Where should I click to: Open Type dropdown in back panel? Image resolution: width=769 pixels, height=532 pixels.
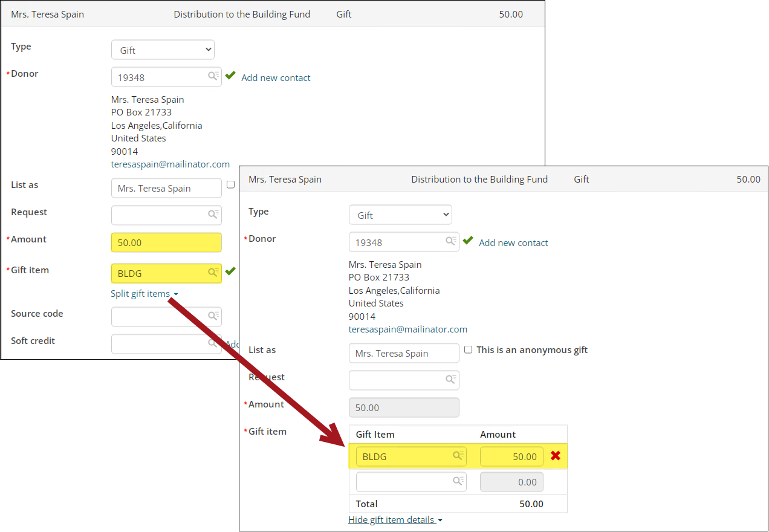point(163,50)
